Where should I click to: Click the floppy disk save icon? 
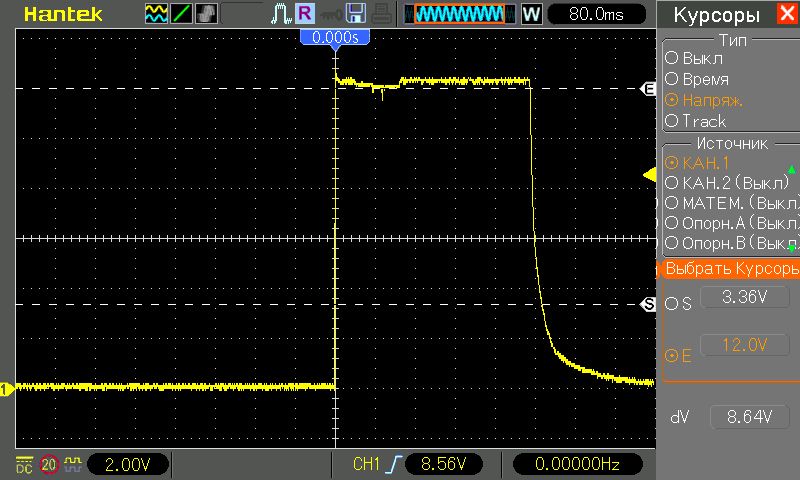pyautogui.click(x=356, y=14)
